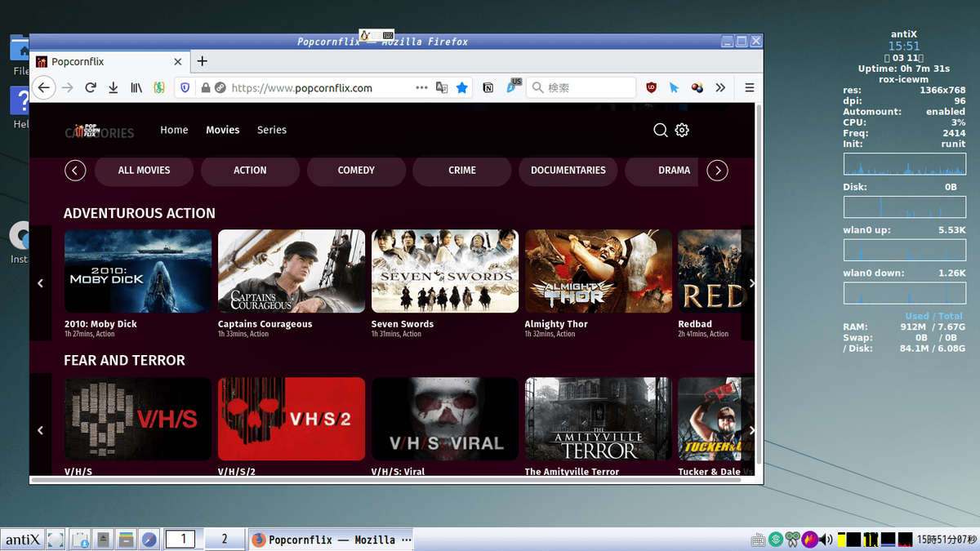Select the ALL MOVIES category
Screen dimensions: 980x551
(145, 171)
